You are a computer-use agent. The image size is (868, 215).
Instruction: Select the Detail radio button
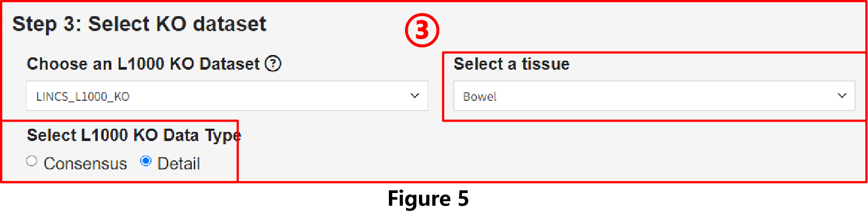146,161
